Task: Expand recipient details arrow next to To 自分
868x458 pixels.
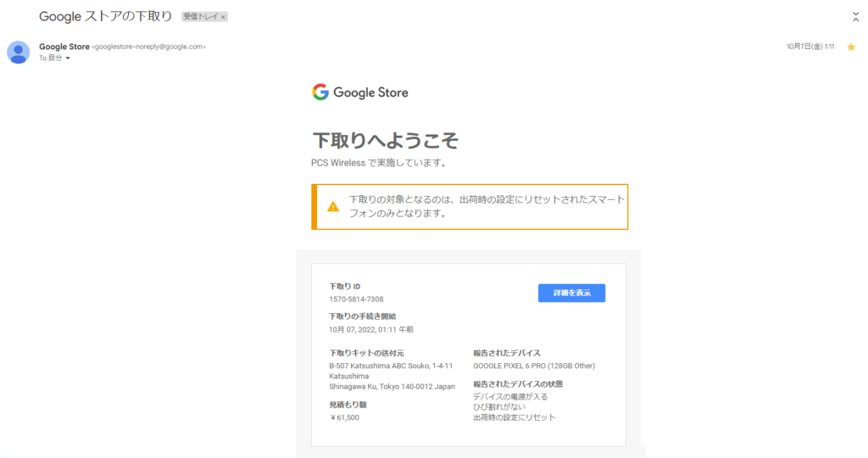Action: [68, 59]
